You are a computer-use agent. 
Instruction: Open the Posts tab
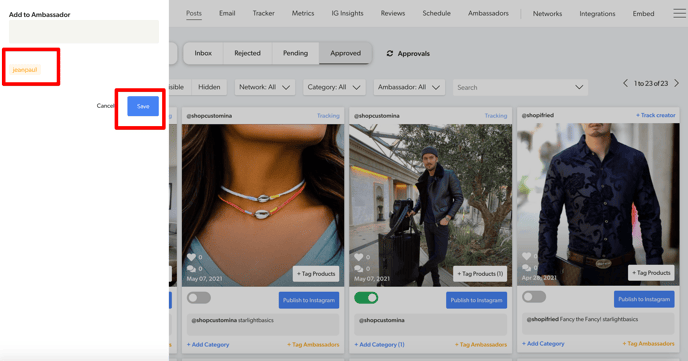point(194,14)
